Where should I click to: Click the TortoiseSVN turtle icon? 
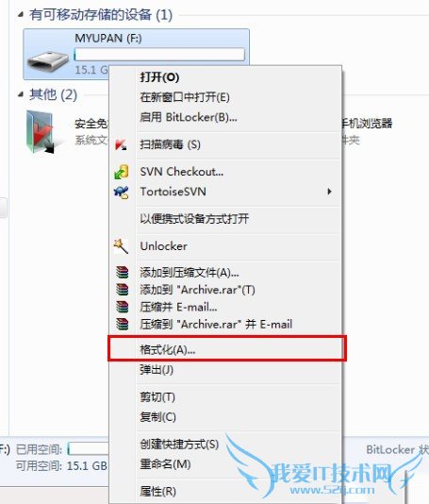(122, 193)
